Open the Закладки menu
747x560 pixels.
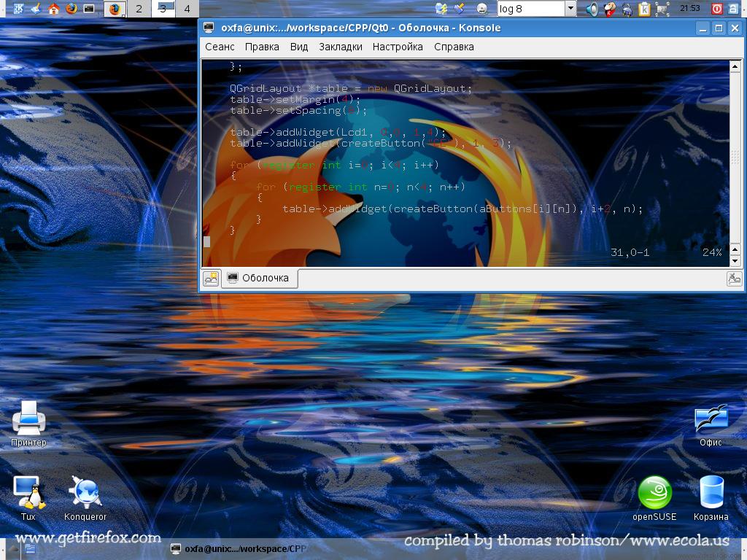pos(341,47)
